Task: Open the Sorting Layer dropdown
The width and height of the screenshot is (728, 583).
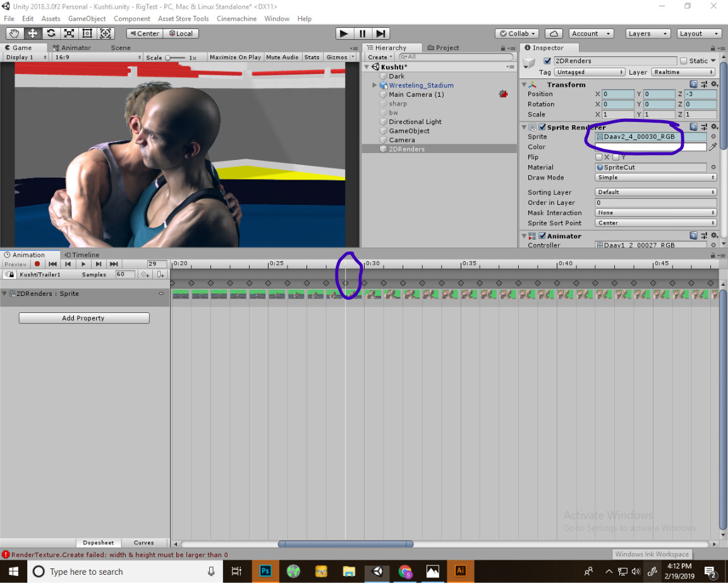Action: pos(655,192)
